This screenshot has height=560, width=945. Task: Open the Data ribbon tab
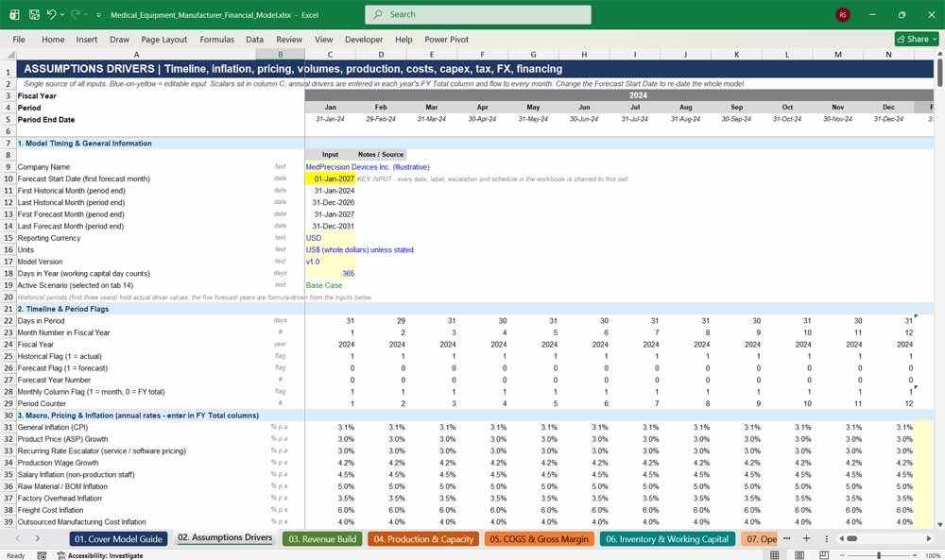[x=254, y=39]
